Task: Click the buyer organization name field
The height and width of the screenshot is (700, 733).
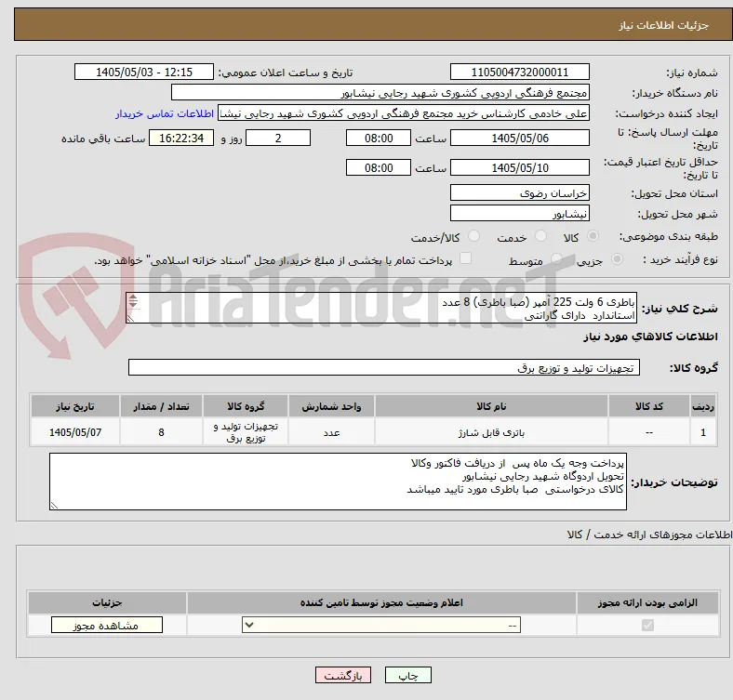Action: click(380, 93)
